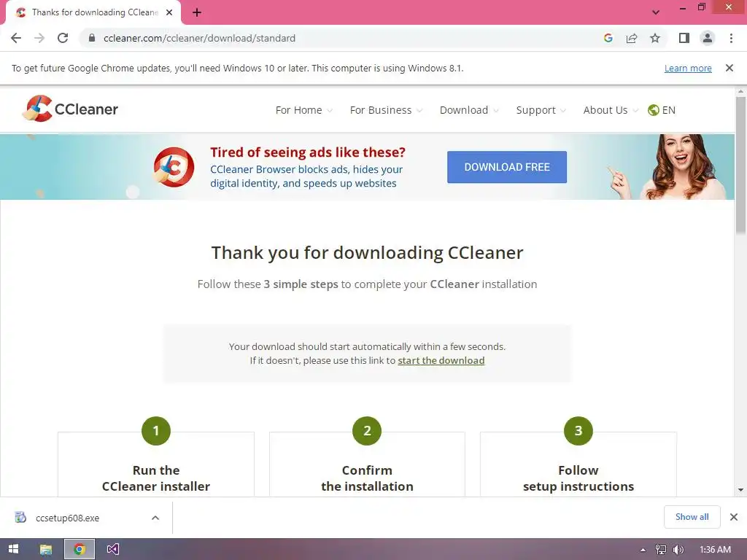Click 'Thank you for downloading CCleaner' heading
The height and width of the screenshot is (560, 747).
(x=367, y=253)
